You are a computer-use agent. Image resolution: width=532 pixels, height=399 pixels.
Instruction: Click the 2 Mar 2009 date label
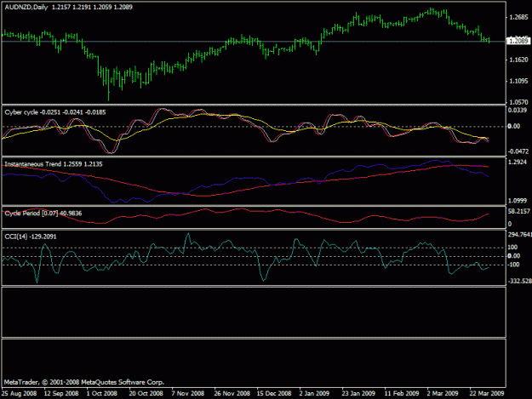coord(443,393)
